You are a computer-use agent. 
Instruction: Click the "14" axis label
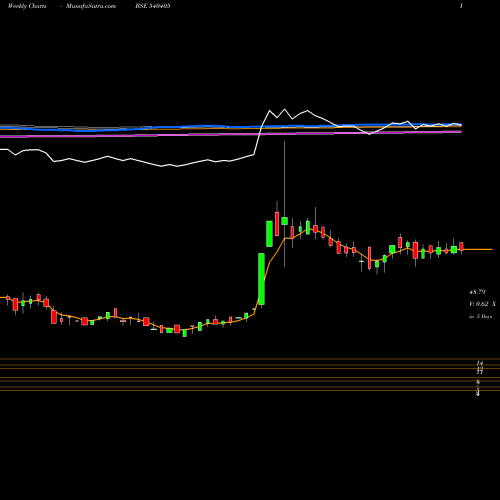(x=480, y=362)
